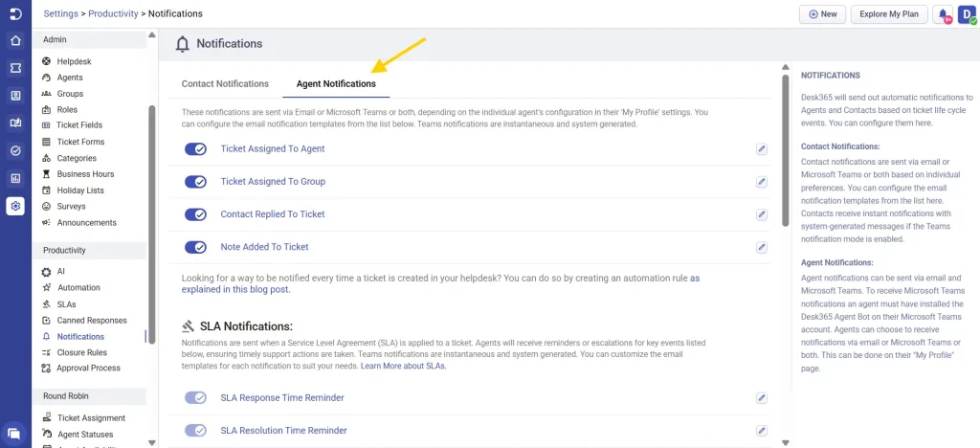Edit the SLA Response Time Reminder template
980x448 pixels.
pos(762,398)
